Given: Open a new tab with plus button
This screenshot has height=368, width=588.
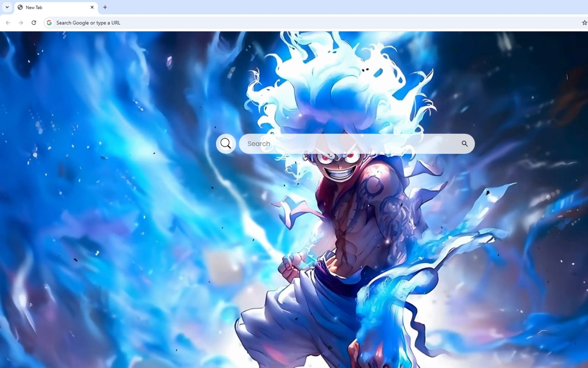Looking at the screenshot, I should [105, 7].
